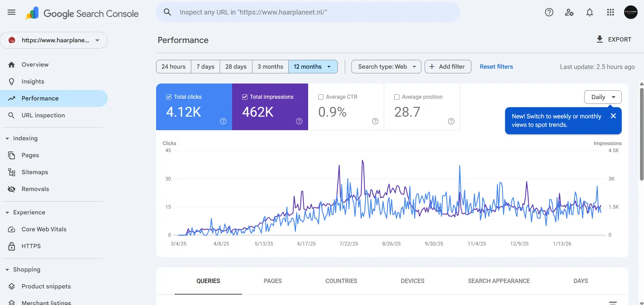Switch to the Pages tab
This screenshot has height=305, width=644.
(x=272, y=281)
